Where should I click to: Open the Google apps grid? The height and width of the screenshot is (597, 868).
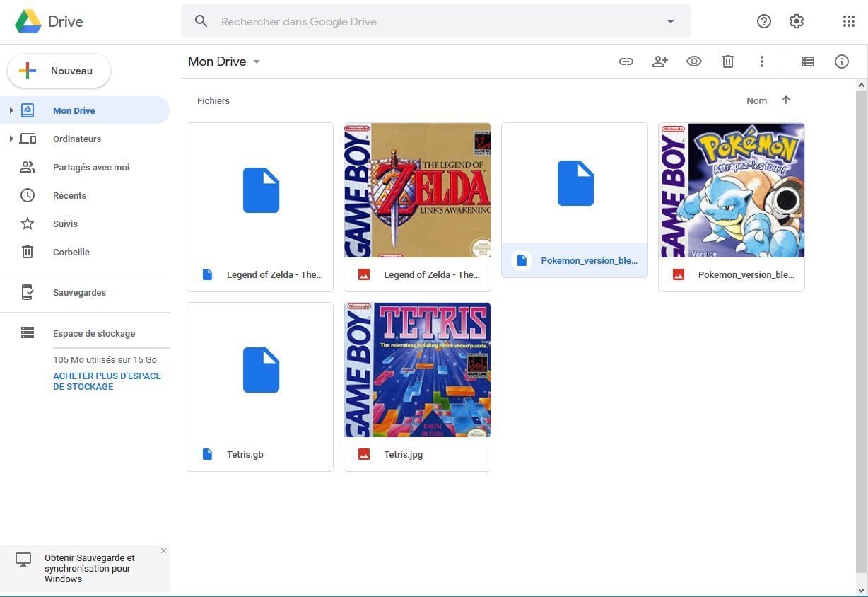coord(849,21)
